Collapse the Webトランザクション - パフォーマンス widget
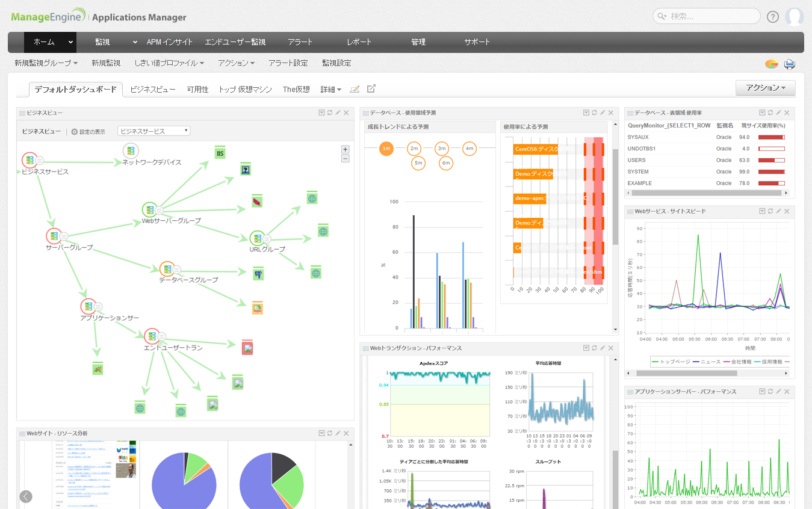Viewport: 812px width, 509px height. [x=587, y=348]
